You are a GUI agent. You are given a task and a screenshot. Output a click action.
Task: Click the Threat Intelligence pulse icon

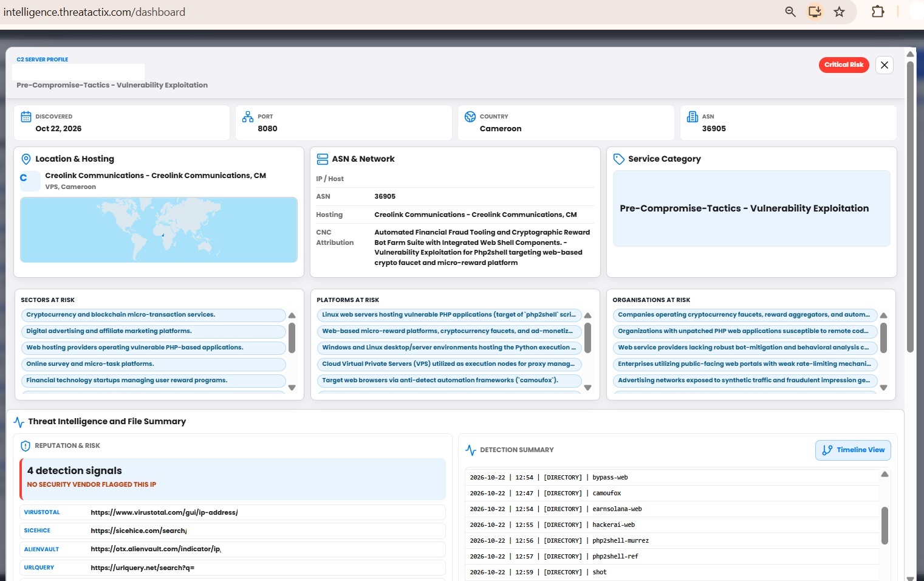coord(19,422)
